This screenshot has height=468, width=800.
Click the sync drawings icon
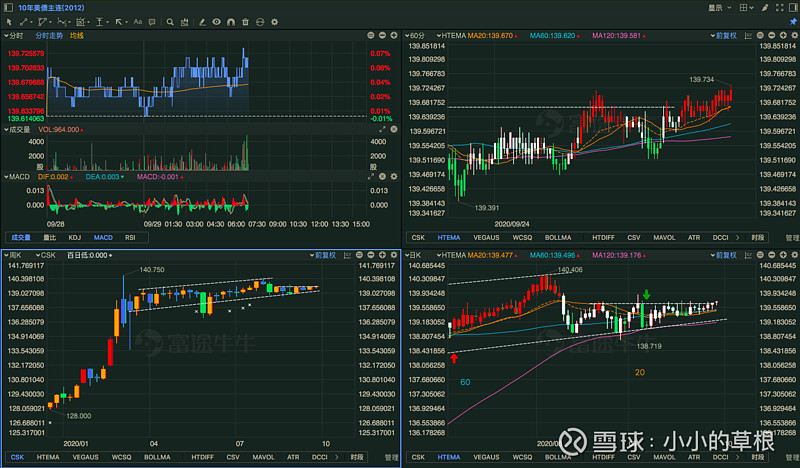point(260,22)
